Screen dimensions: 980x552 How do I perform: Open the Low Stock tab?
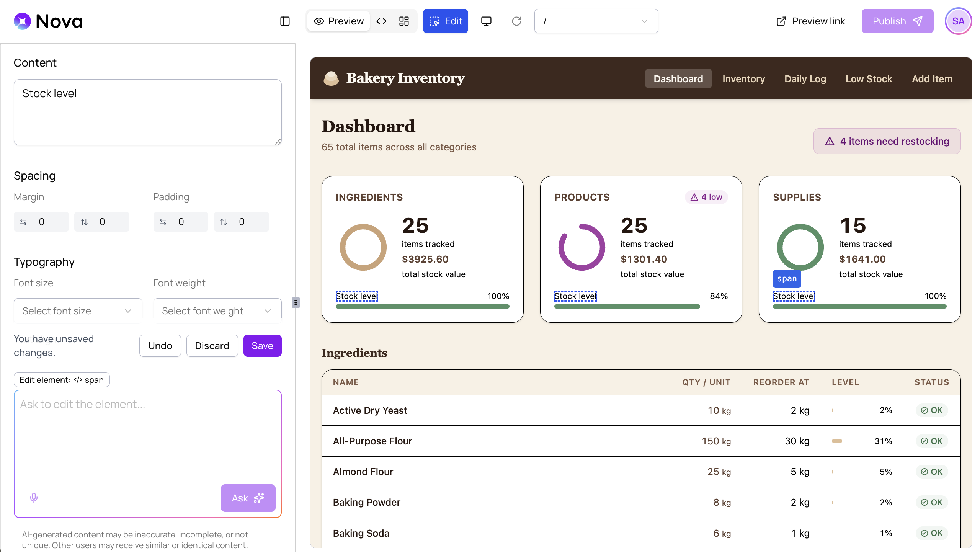(869, 79)
